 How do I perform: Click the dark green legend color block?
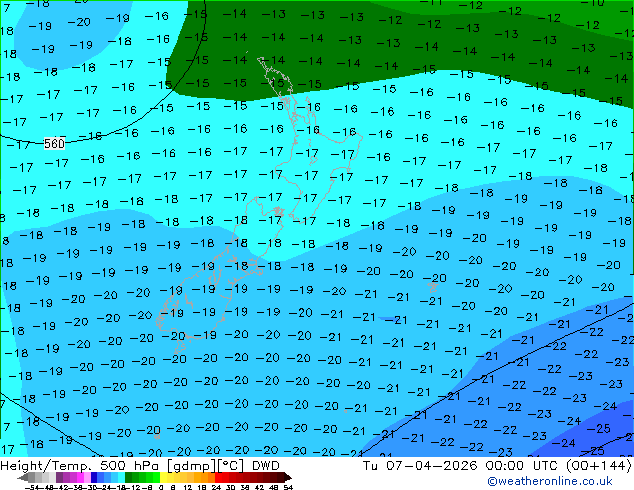coord(129,477)
